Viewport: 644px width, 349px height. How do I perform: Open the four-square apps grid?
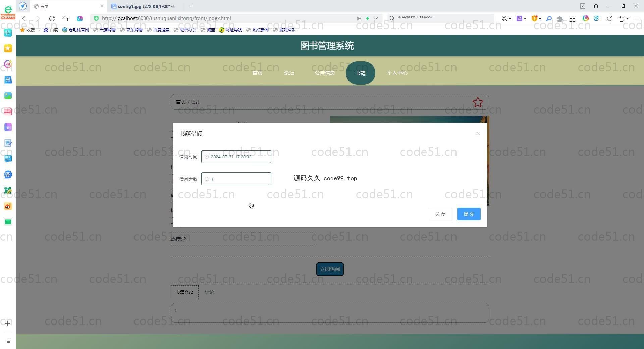click(573, 19)
